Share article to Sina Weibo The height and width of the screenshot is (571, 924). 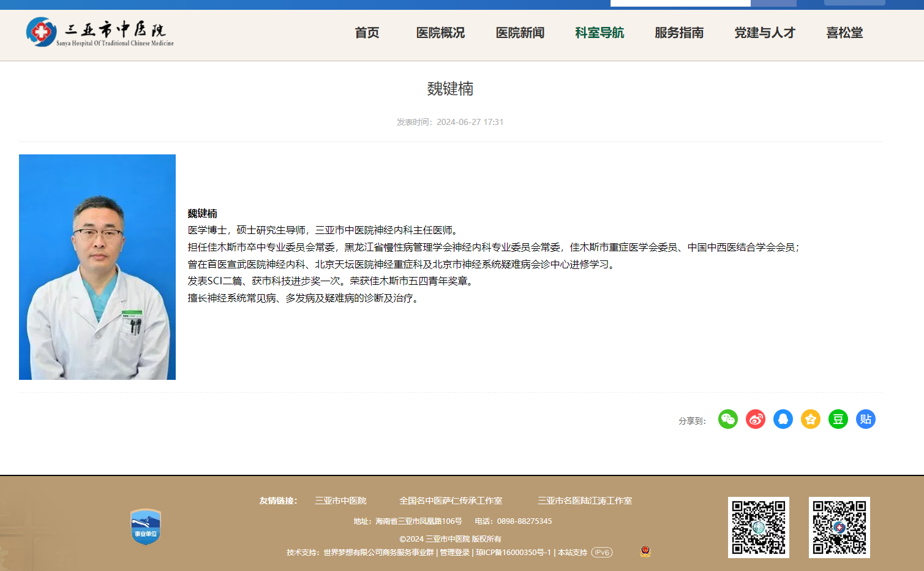point(756,419)
